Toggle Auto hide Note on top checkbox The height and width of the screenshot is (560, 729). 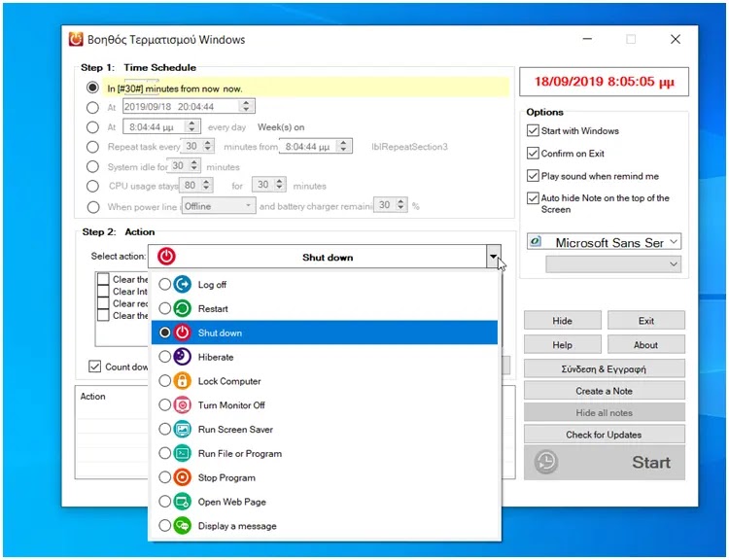(x=533, y=198)
